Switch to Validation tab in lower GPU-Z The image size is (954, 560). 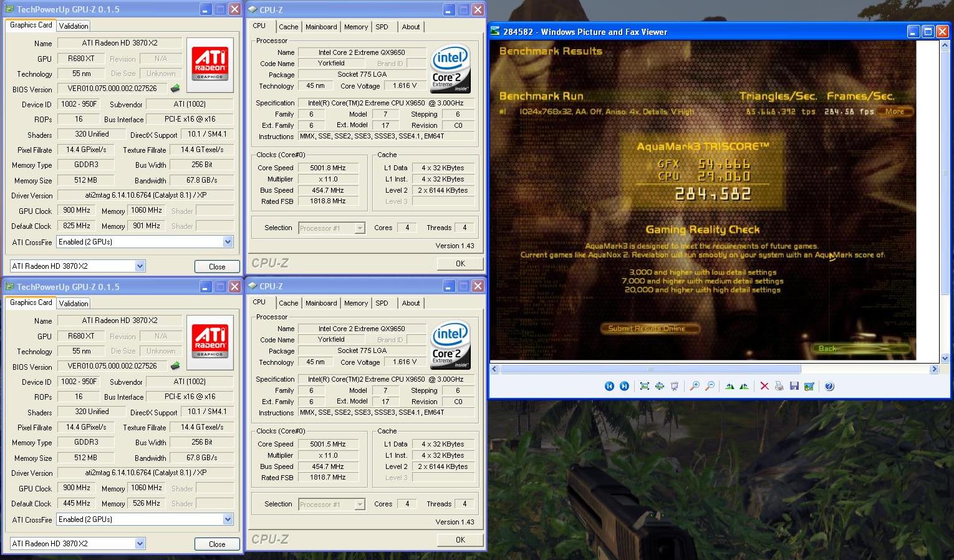coord(74,304)
